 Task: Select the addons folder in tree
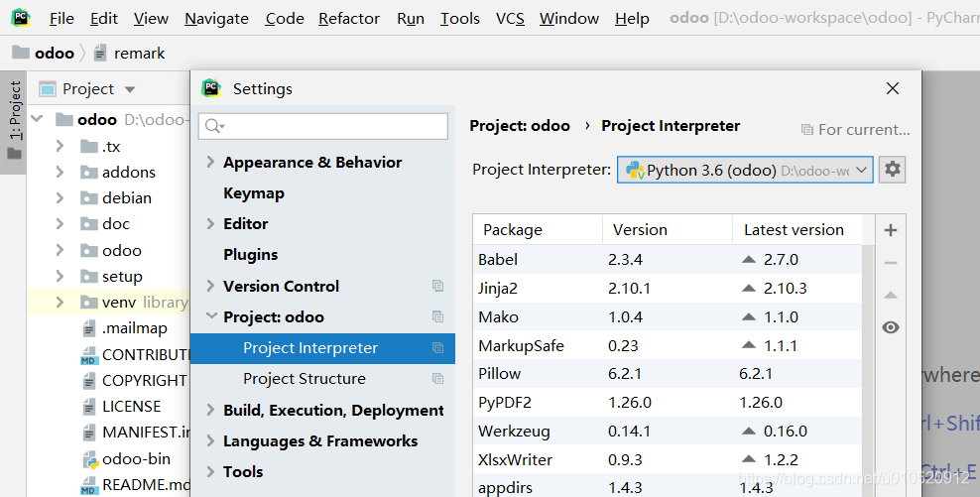[x=118, y=172]
